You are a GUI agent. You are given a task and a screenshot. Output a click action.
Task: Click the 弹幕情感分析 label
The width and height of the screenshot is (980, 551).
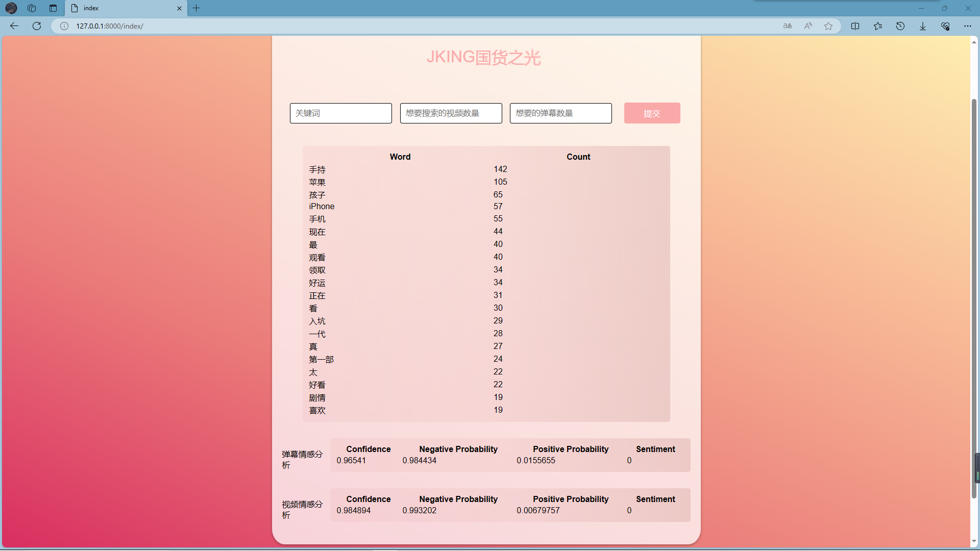302,460
